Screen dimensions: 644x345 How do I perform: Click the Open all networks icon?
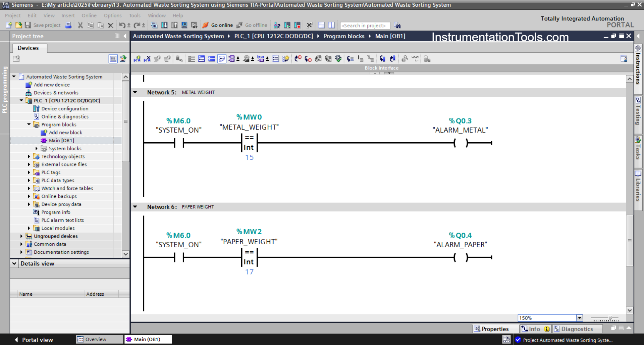click(201, 59)
